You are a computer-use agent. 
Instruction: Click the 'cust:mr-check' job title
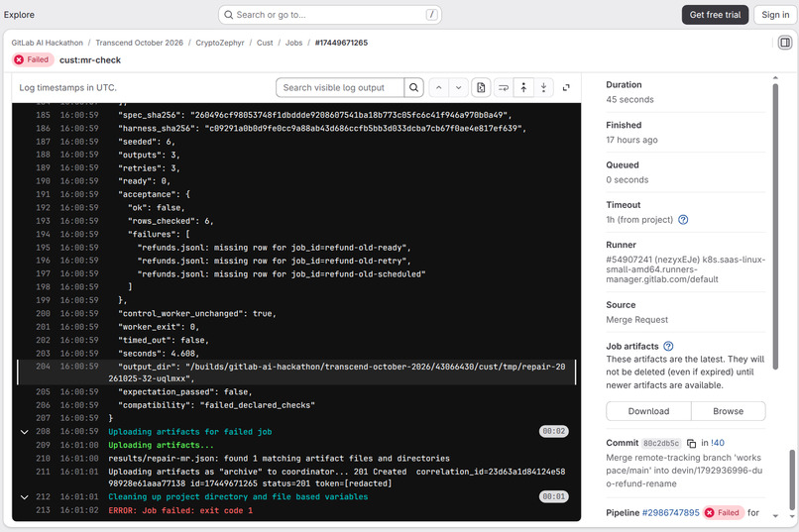coord(90,60)
